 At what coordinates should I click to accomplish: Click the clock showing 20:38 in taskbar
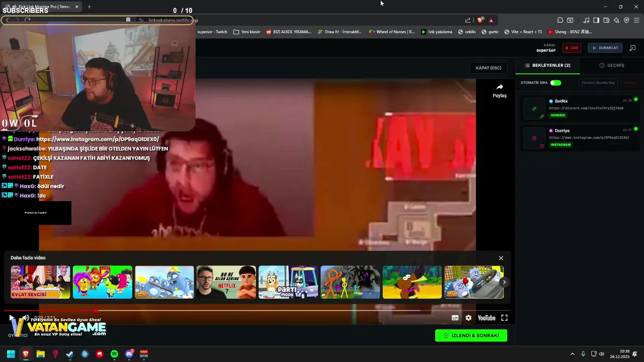pyautogui.click(x=619, y=354)
